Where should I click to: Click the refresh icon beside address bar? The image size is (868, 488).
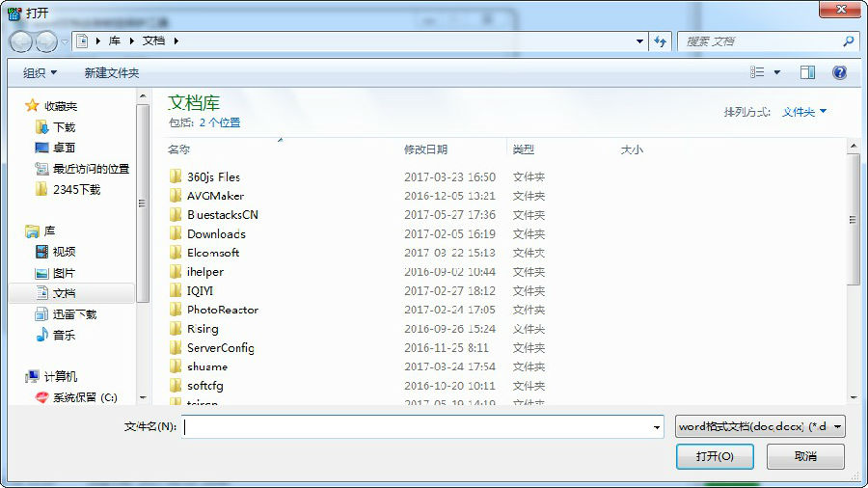click(660, 41)
